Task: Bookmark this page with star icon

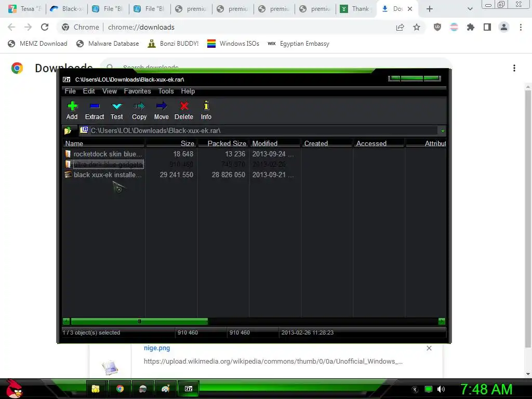Action: coord(417,27)
